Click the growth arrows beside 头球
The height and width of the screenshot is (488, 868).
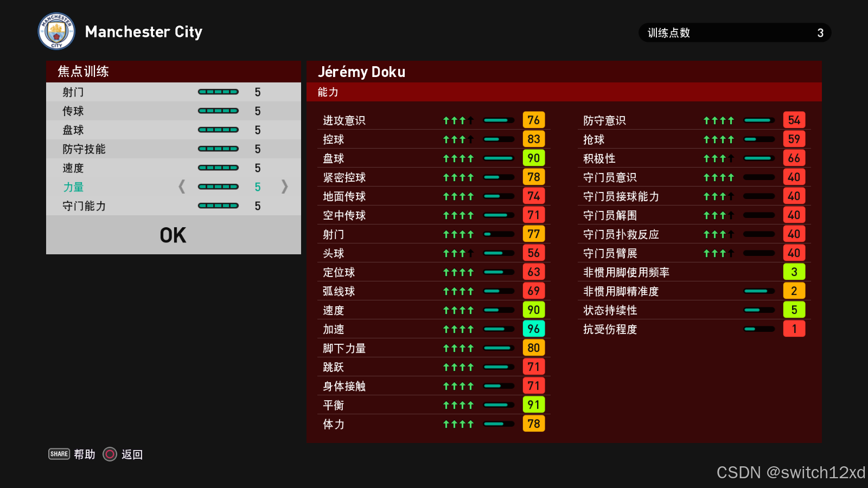(x=458, y=253)
